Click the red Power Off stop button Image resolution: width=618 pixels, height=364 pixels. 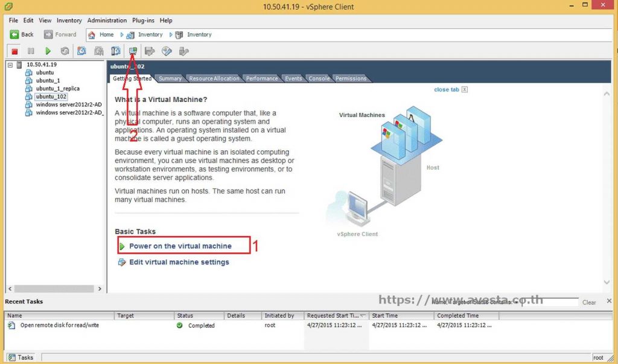click(x=14, y=51)
